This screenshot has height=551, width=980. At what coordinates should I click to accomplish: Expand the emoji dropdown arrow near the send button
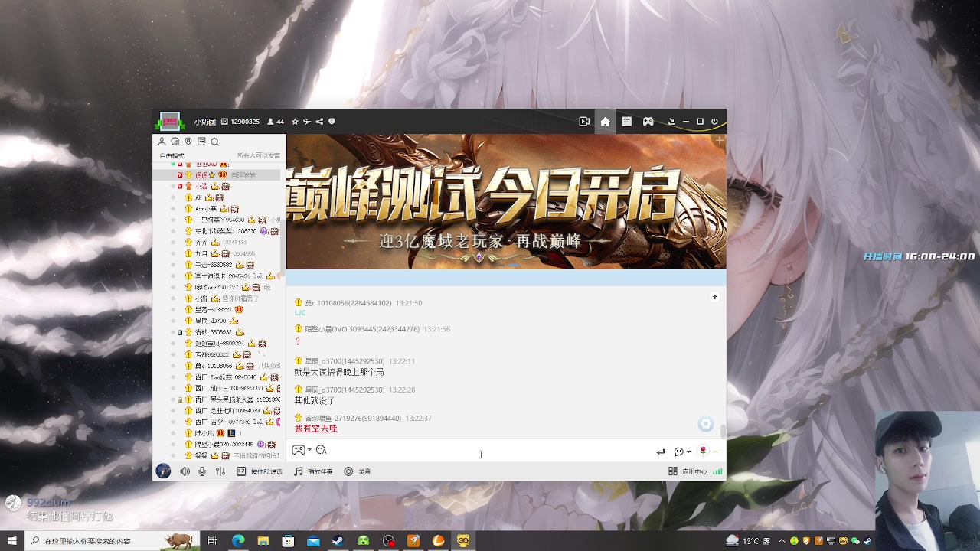click(688, 452)
